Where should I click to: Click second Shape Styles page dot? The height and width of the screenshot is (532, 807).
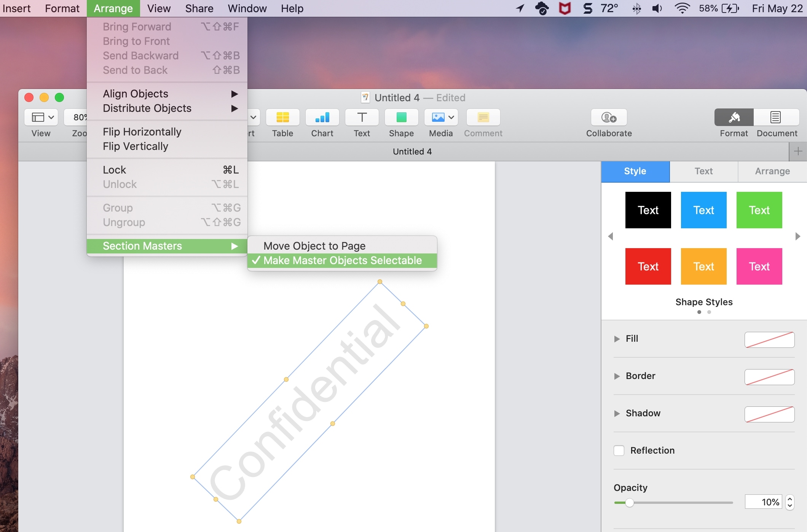(709, 312)
